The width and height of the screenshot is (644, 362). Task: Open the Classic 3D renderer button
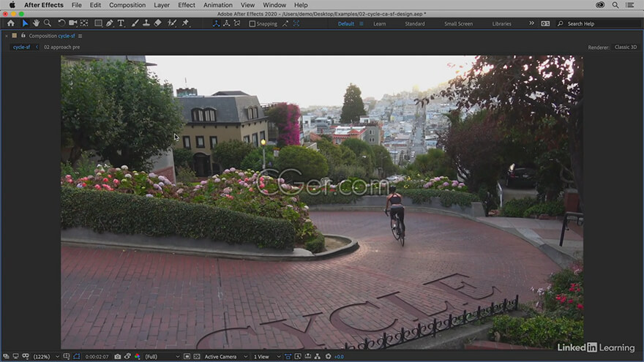pos(626,48)
